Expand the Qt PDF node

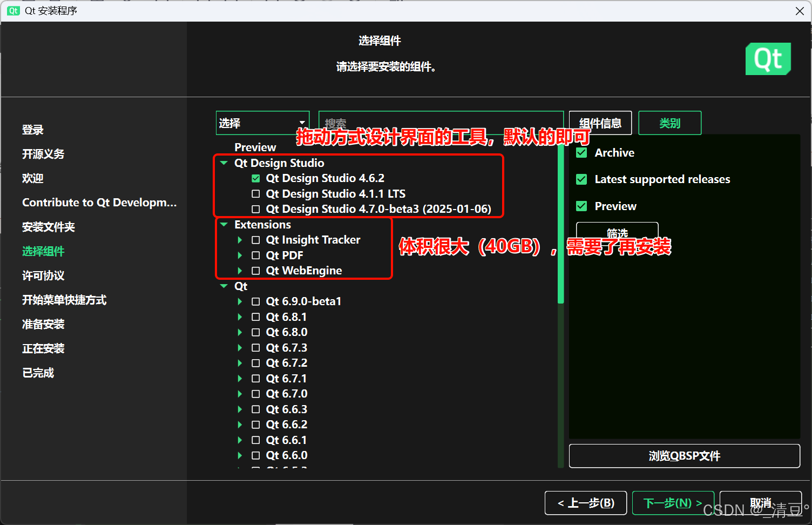(240, 255)
